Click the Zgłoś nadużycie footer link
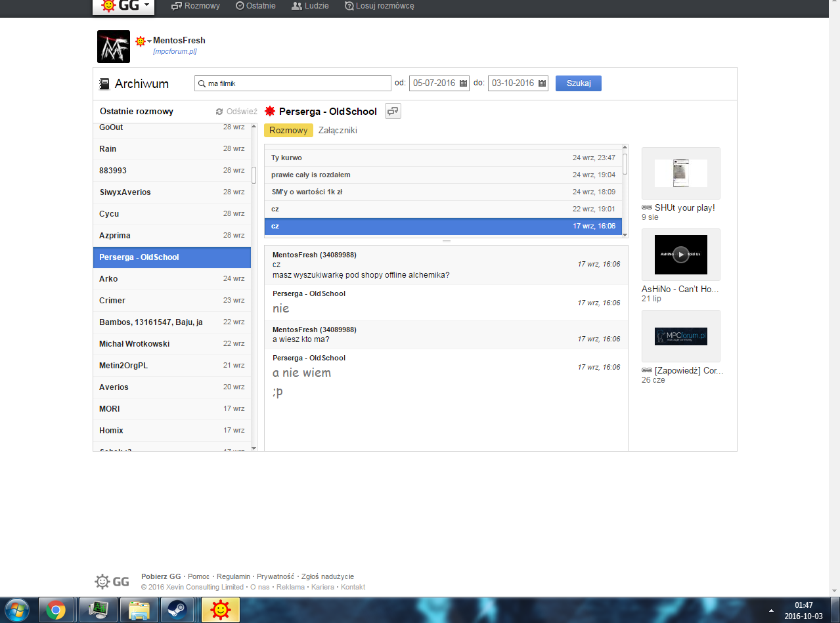Viewport: 840px width, 623px height. (327, 577)
